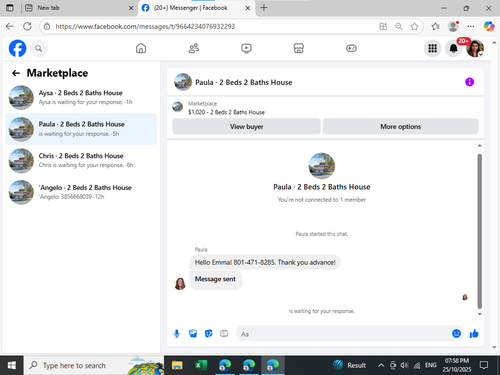Open the Gaming controller icon
This screenshot has height=375, width=500.
tap(351, 48)
